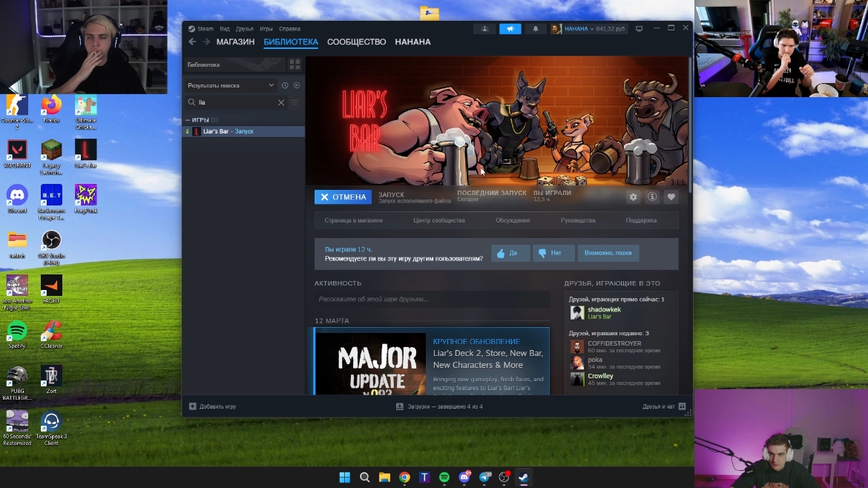Open the Steam notifications bell

click(x=536, y=29)
